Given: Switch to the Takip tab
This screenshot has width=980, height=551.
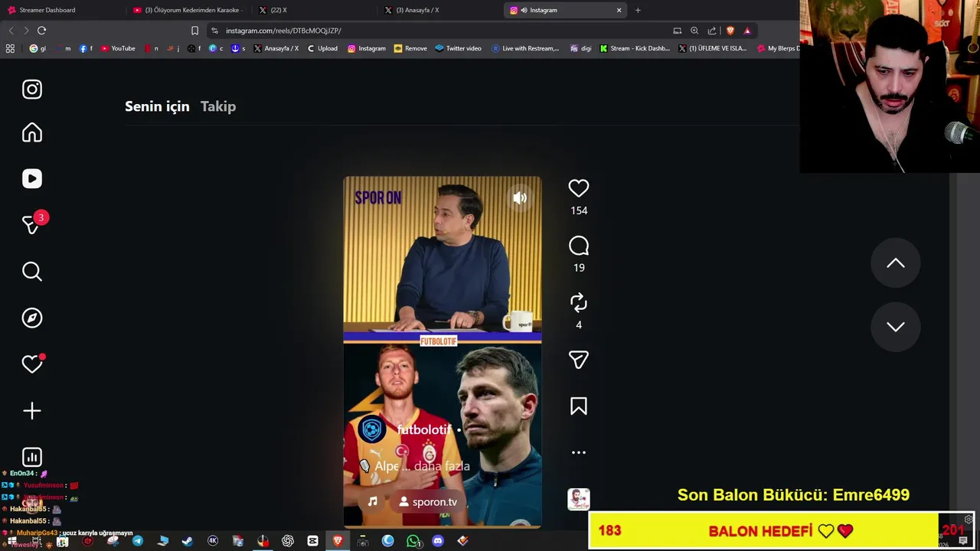Looking at the screenshot, I should point(218,106).
